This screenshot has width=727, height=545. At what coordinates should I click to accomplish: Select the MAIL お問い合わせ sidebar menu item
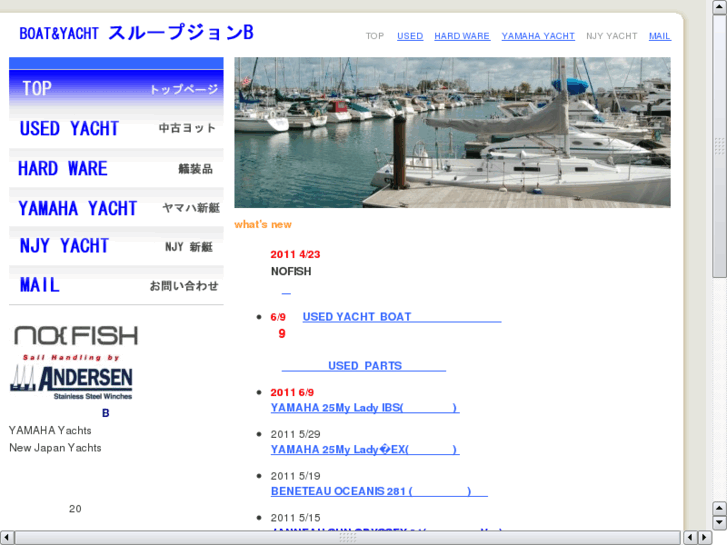click(x=116, y=285)
